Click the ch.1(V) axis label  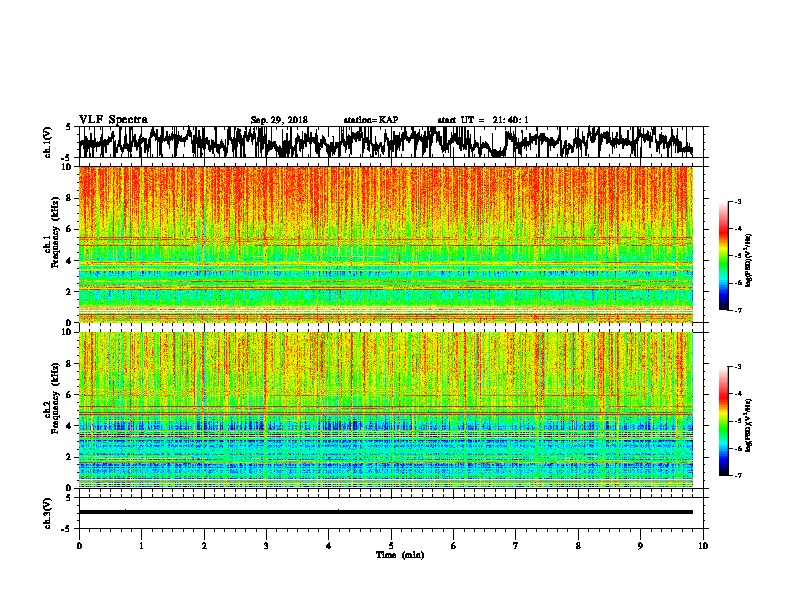(48, 142)
